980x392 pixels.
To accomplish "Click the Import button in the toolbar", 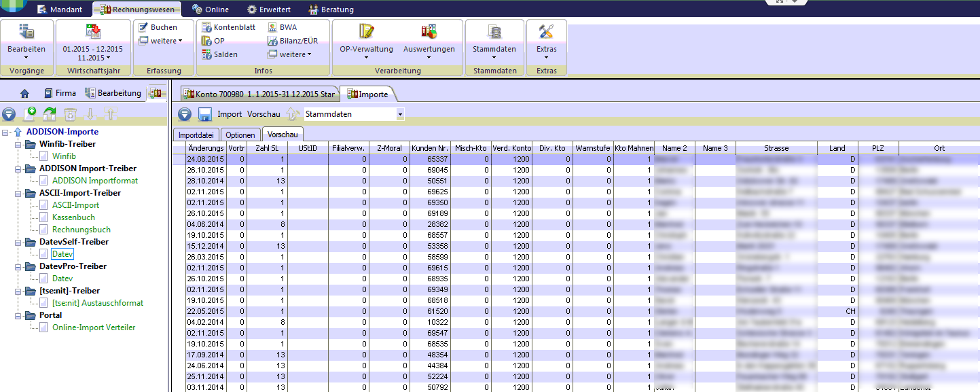I will click(230, 114).
